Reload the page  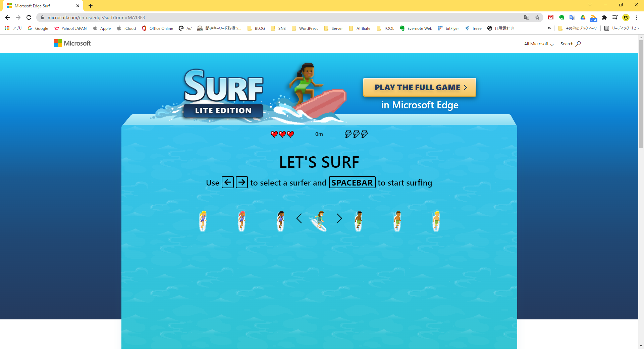(29, 17)
